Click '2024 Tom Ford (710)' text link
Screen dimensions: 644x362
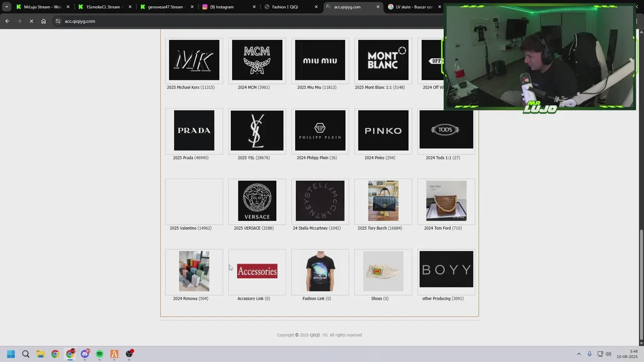(443, 228)
